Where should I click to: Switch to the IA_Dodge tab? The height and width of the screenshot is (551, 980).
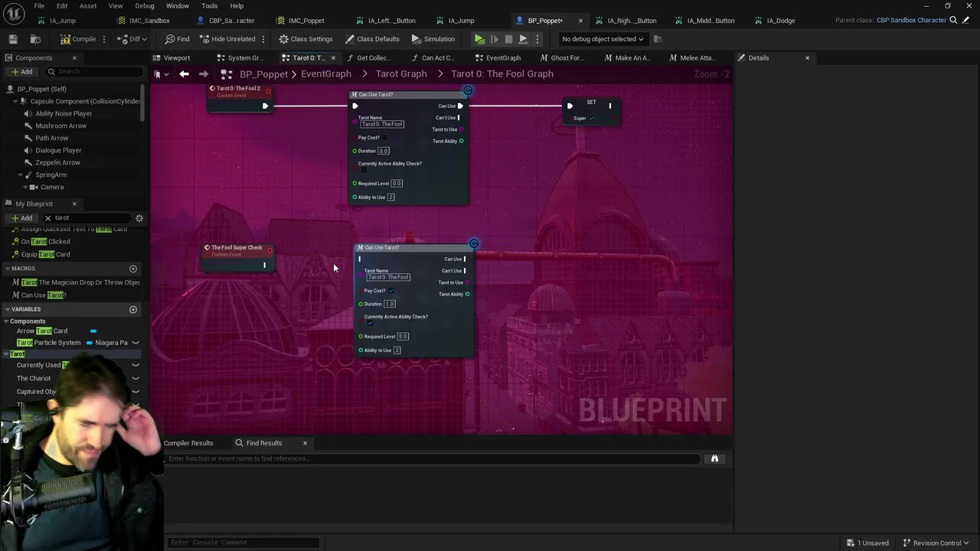781,21
